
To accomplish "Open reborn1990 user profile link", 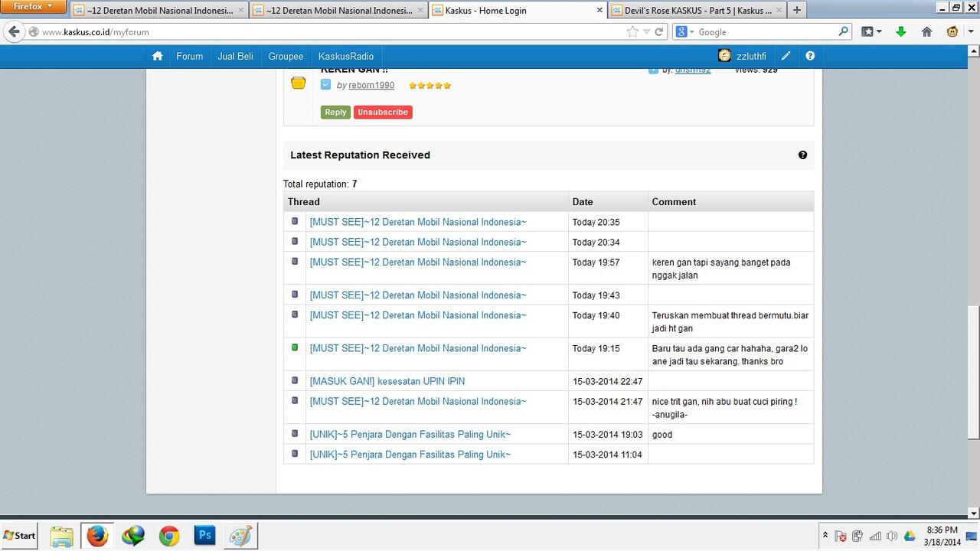I will [x=371, y=85].
